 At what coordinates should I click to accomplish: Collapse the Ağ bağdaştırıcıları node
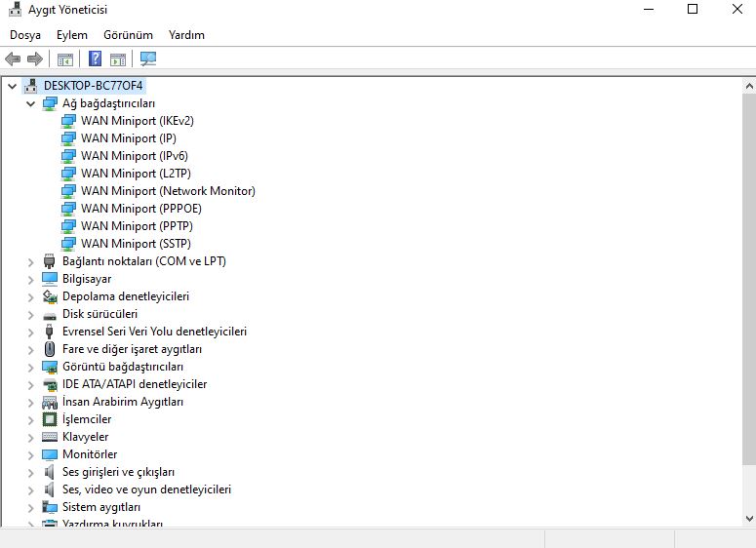click(31, 103)
